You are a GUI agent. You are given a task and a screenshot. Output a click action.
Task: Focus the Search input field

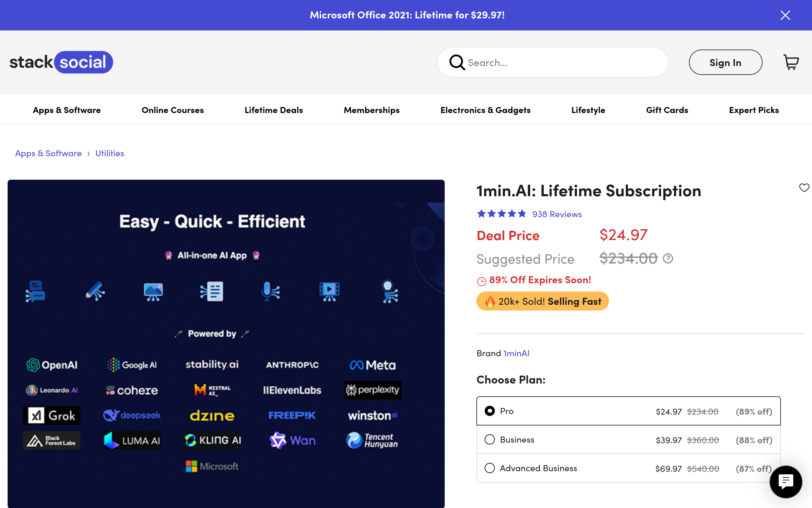pos(553,62)
